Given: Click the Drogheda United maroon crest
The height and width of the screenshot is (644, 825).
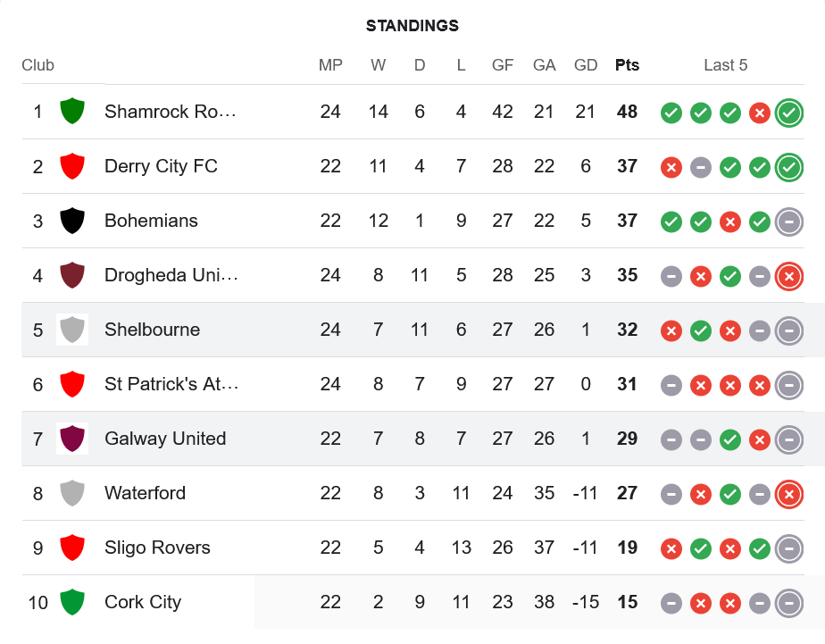Looking at the screenshot, I should click(71, 275).
